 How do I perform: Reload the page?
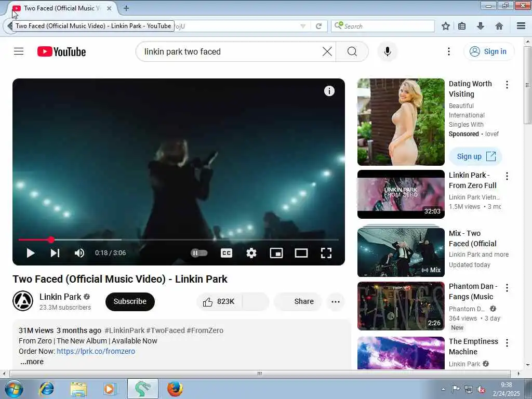click(x=318, y=26)
